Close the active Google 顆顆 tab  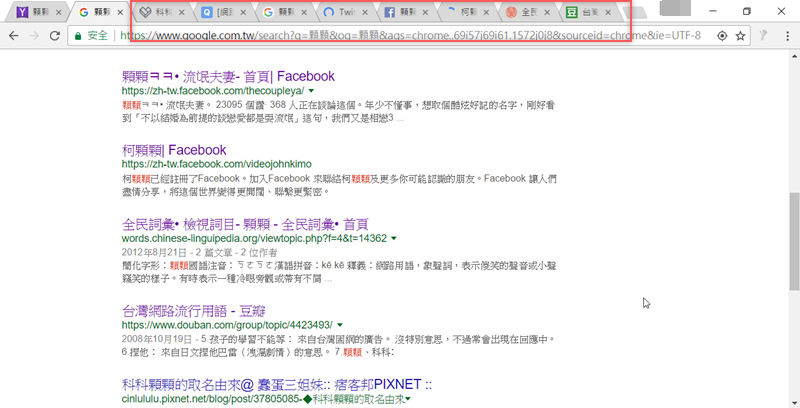(120, 12)
